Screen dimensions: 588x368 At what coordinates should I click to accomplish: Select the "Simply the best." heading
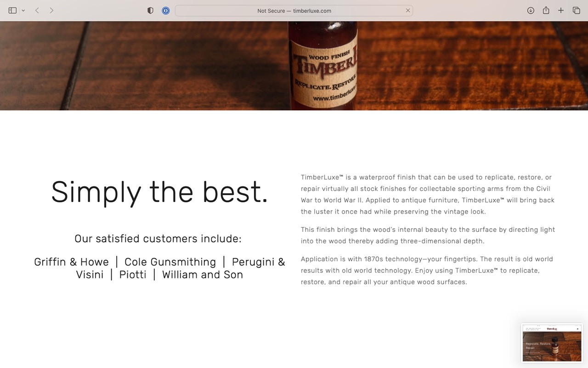[159, 192]
